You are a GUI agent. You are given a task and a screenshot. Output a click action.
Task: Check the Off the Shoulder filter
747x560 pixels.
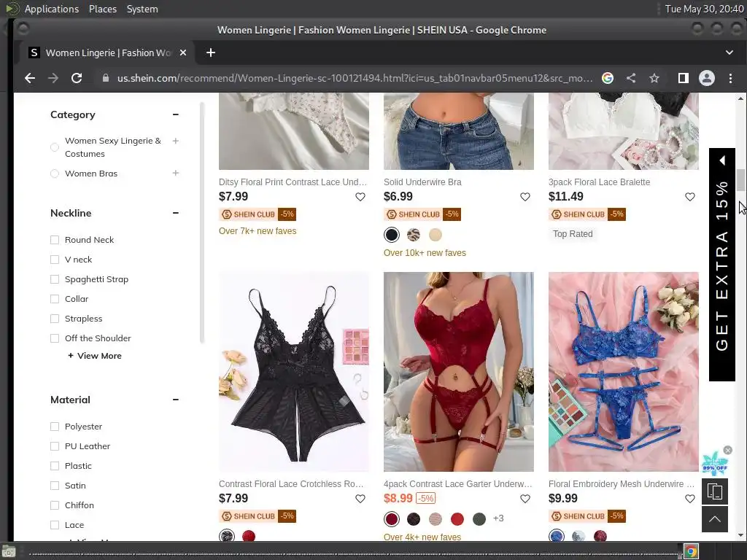55,338
